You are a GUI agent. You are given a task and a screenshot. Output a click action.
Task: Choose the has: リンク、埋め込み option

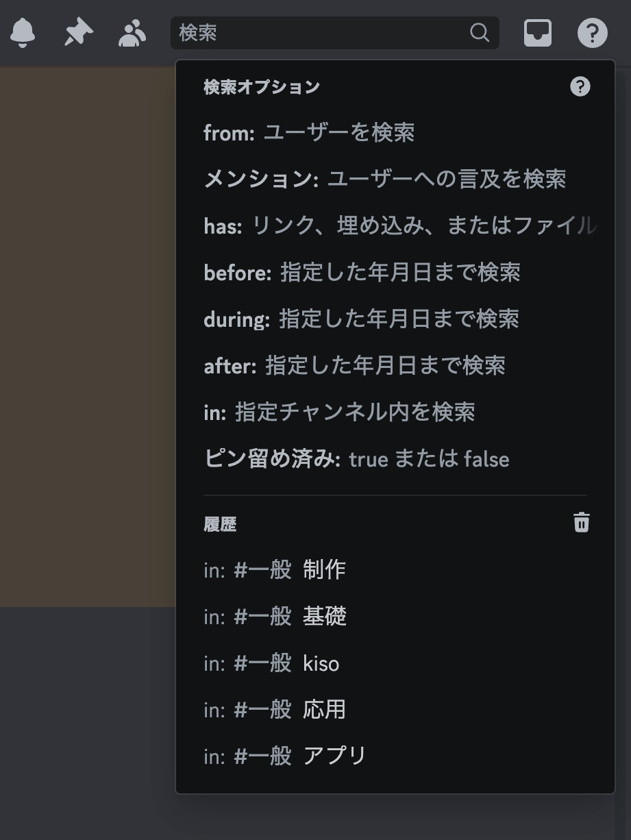[395, 225]
